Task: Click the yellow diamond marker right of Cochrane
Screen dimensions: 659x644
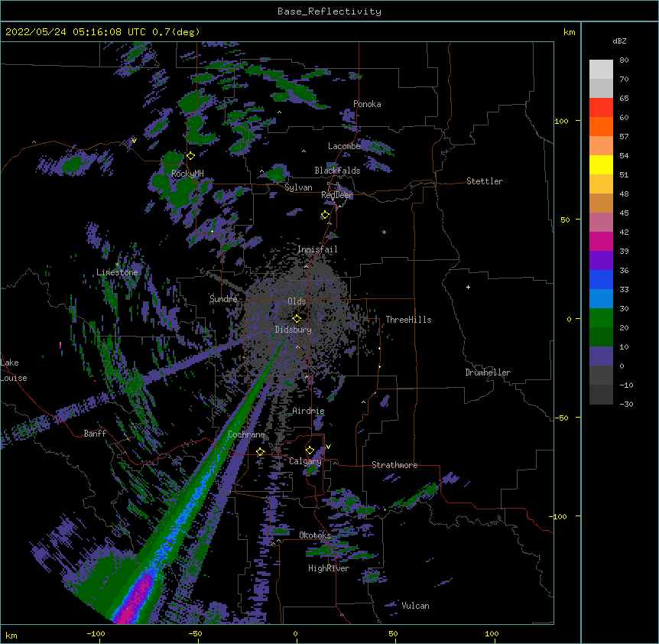Action: coord(260,451)
